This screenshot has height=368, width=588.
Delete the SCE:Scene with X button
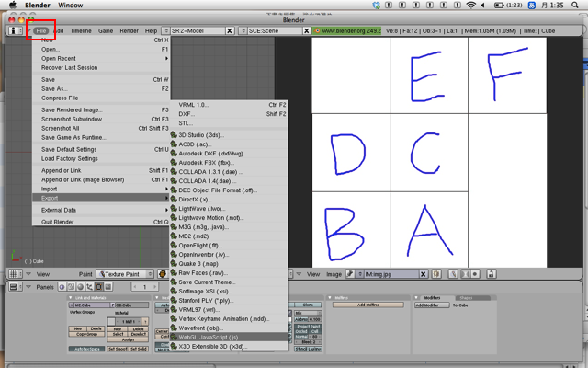[x=307, y=30]
